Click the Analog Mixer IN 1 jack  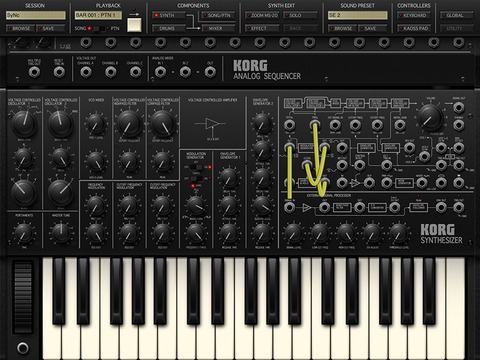pyautogui.click(x=160, y=72)
